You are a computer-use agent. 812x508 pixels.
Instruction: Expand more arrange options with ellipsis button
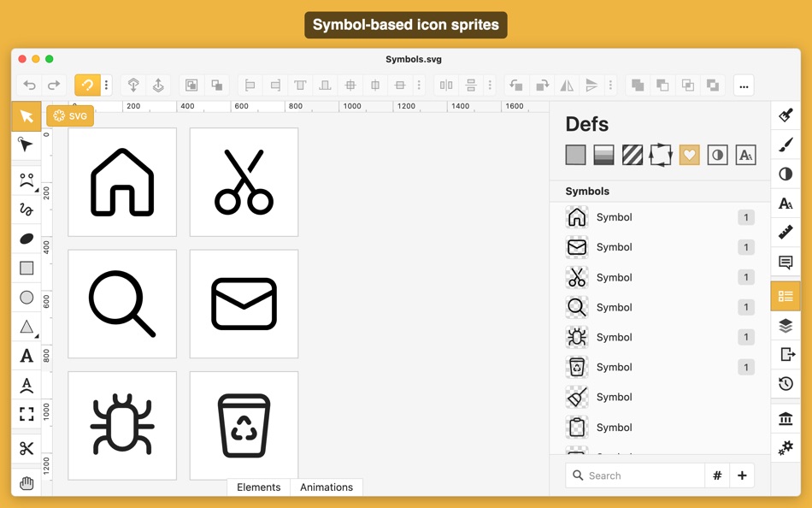tap(744, 85)
